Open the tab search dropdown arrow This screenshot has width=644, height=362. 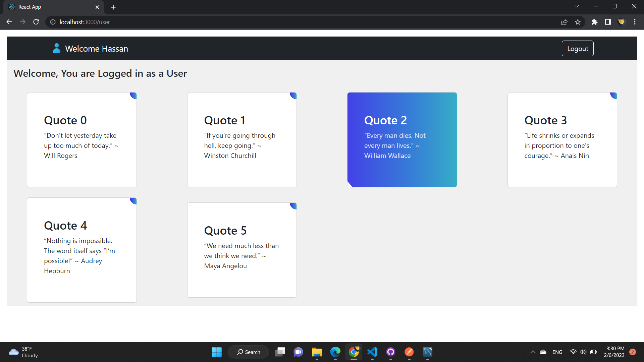pos(577,6)
